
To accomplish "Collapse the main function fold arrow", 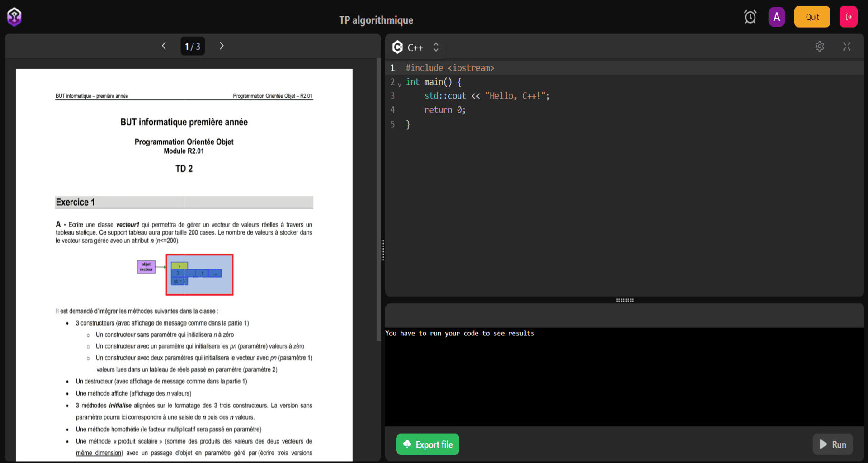I will tap(400, 84).
